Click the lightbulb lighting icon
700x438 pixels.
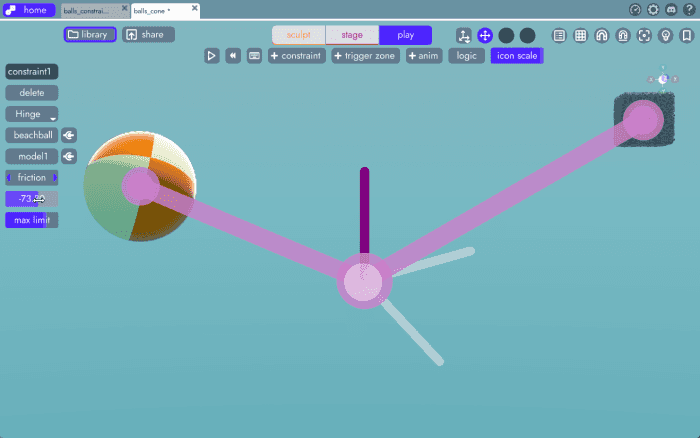[x=665, y=35]
